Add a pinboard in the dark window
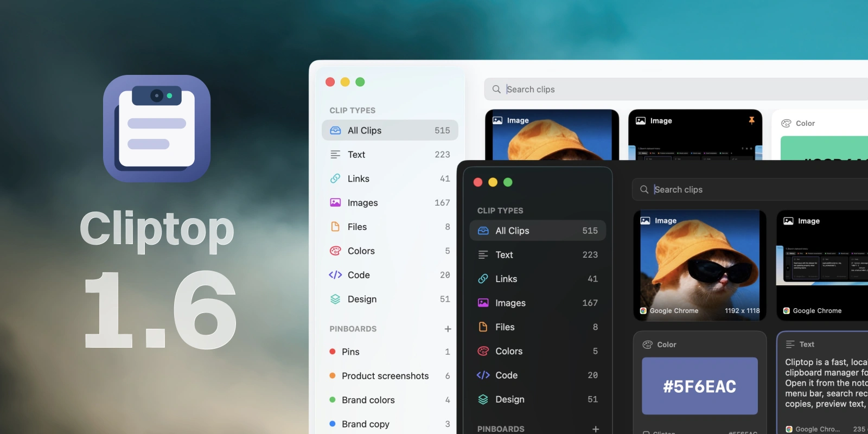Screen dimensions: 868x434 coord(596,429)
